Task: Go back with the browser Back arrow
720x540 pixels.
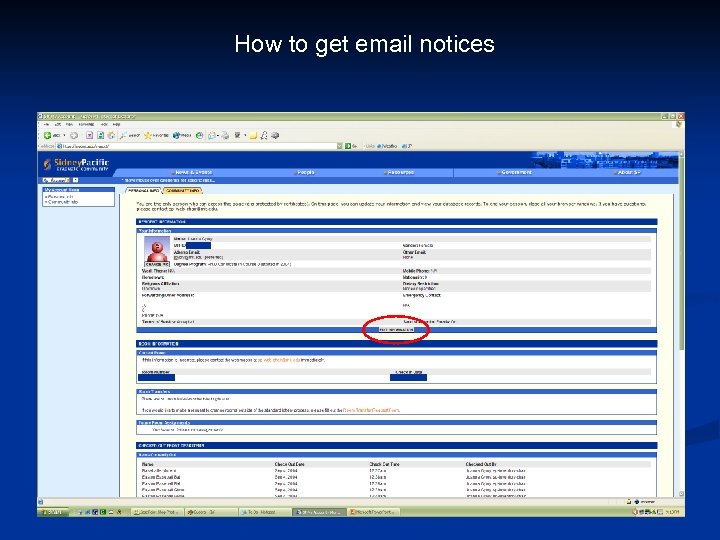Action: tap(52, 135)
